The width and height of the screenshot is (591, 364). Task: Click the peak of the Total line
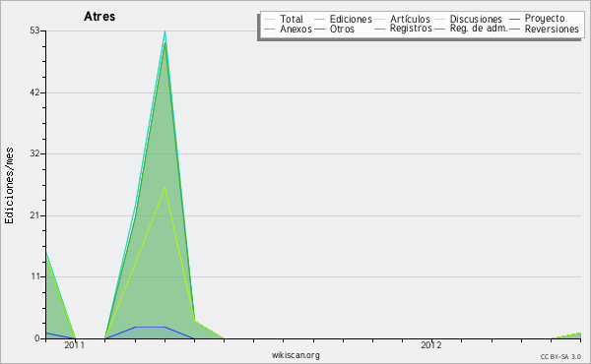click(x=165, y=31)
